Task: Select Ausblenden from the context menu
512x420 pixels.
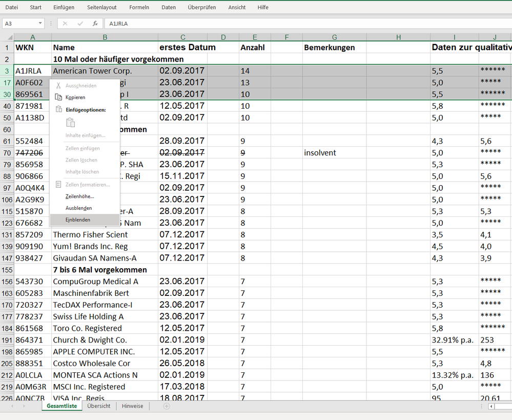Action: tap(78, 208)
